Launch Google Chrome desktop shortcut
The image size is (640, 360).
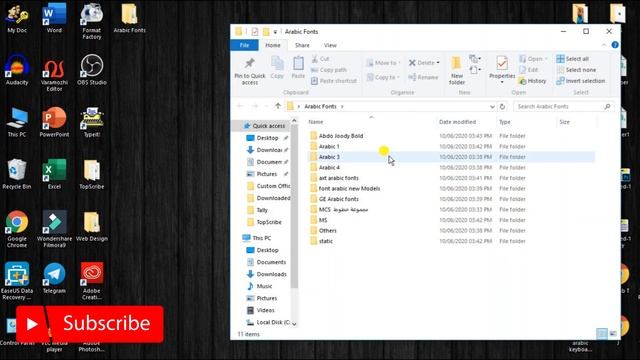click(17, 229)
